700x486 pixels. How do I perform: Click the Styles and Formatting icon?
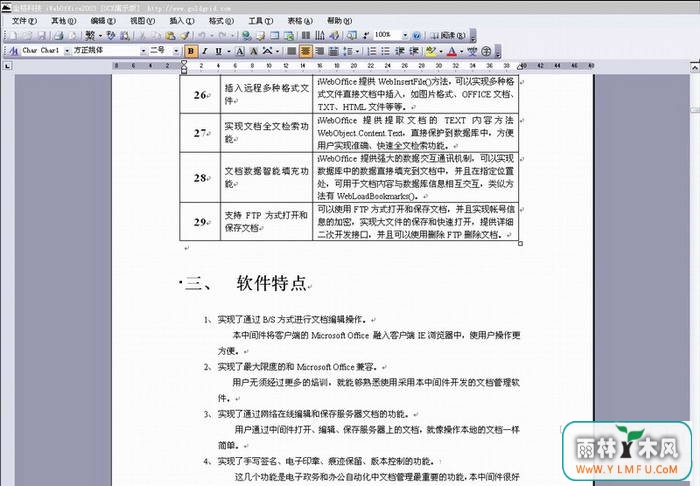click(13, 51)
